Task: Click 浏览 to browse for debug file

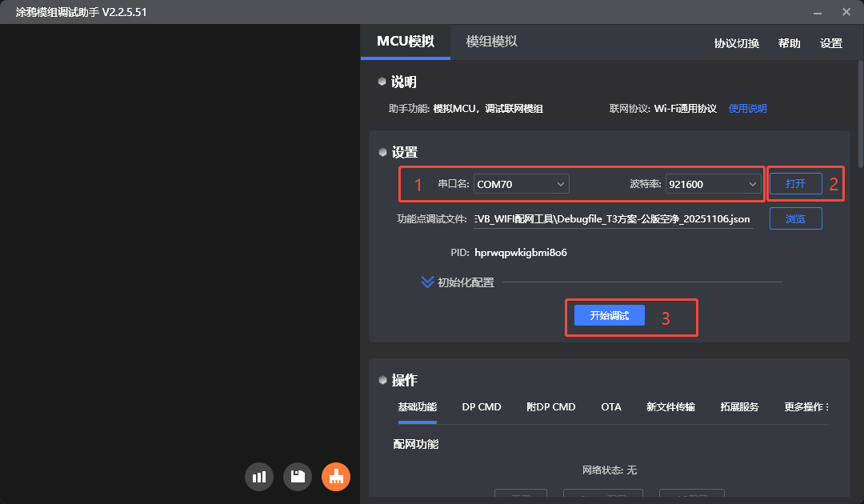Action: (x=795, y=218)
